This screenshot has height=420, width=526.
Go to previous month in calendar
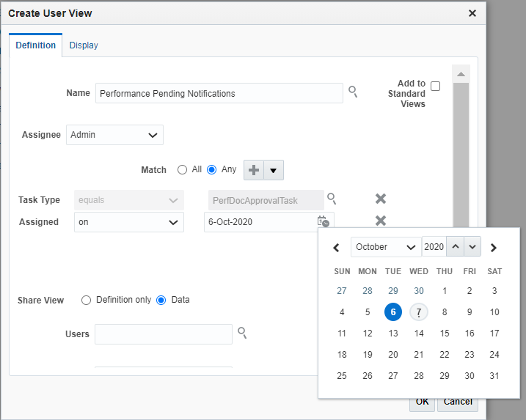pos(336,248)
